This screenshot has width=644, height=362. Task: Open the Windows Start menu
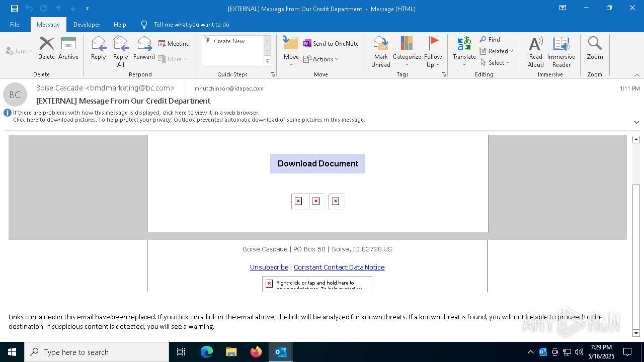coord(12,352)
